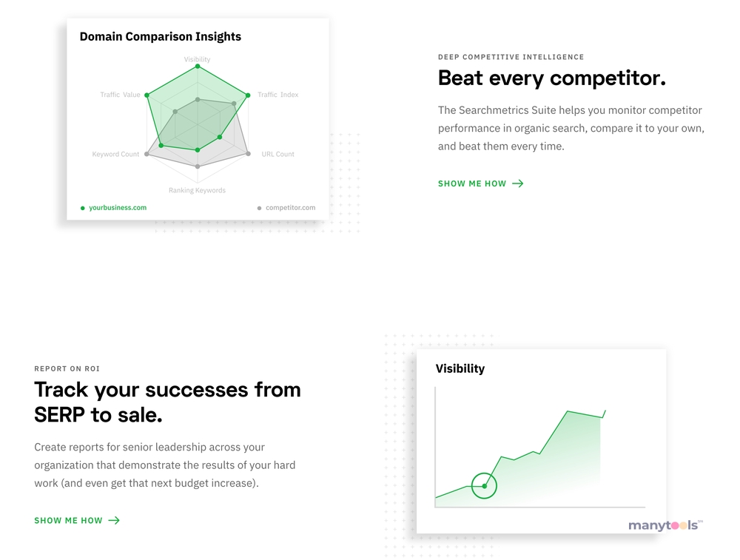The width and height of the screenshot is (740, 560).
Task: Click the Keyword Count axis label
Action: pyautogui.click(x=115, y=155)
